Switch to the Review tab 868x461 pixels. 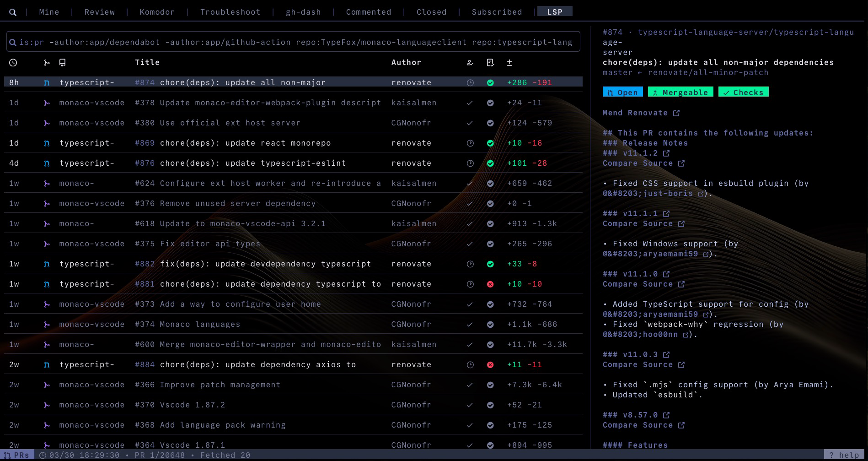(100, 12)
